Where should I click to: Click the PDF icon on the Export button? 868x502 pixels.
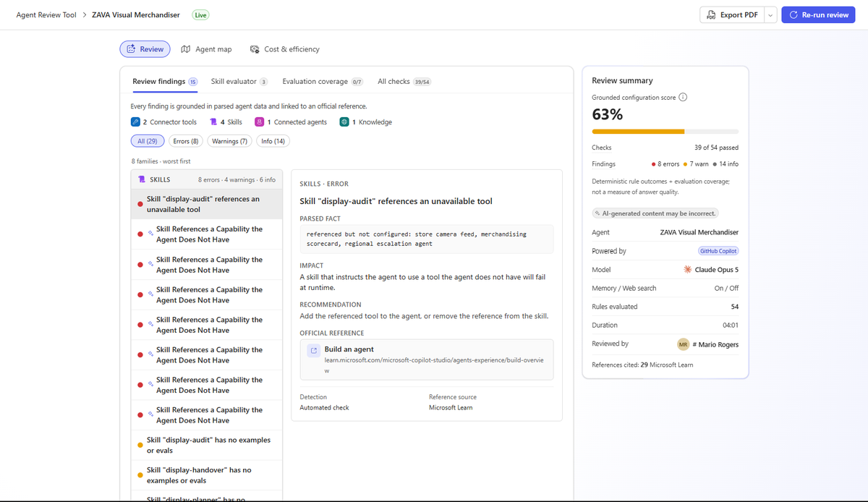point(711,14)
